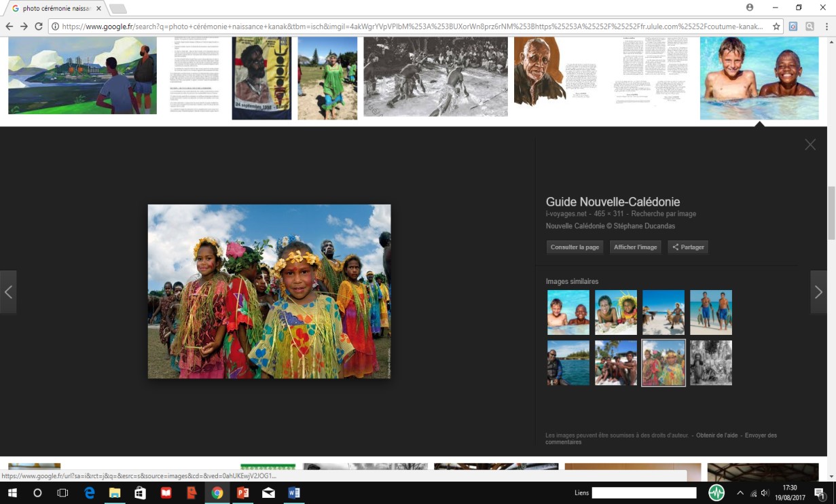Viewport: 836px width, 504px height.
Task: Click the 'Consulter la page' button
Action: (x=575, y=247)
